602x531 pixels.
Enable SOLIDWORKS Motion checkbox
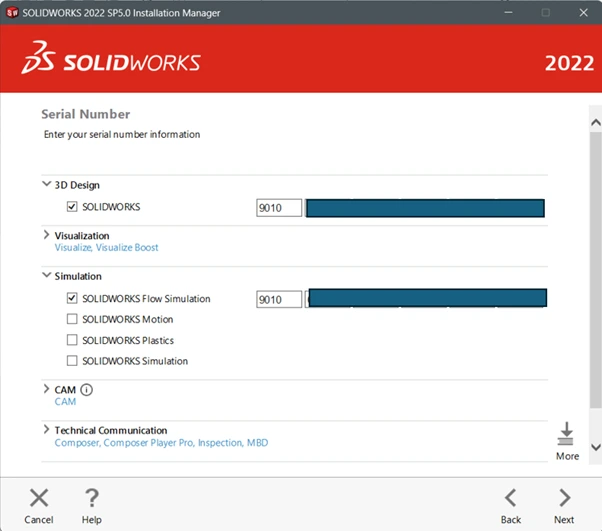pos(72,319)
